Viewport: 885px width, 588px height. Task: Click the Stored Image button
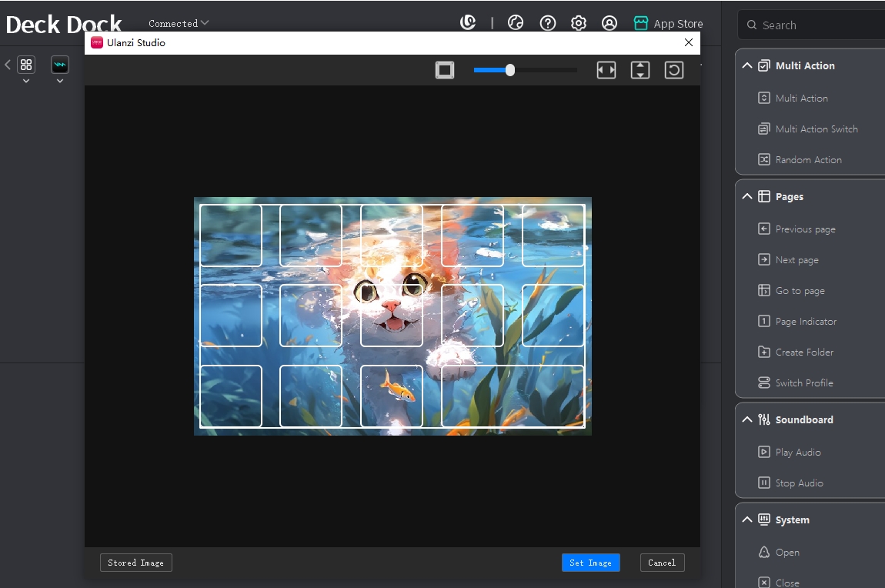(x=135, y=563)
